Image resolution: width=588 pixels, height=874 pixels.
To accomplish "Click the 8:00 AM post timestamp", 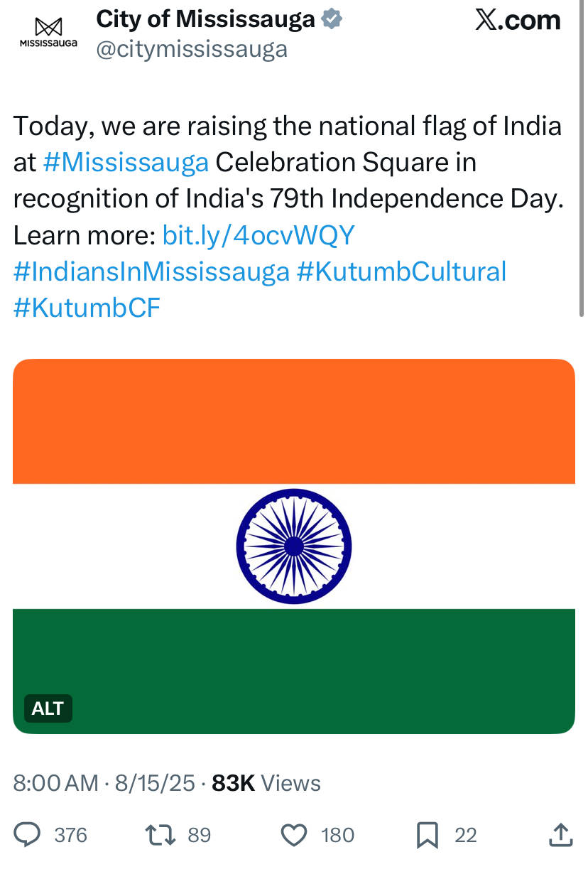I will [x=56, y=783].
